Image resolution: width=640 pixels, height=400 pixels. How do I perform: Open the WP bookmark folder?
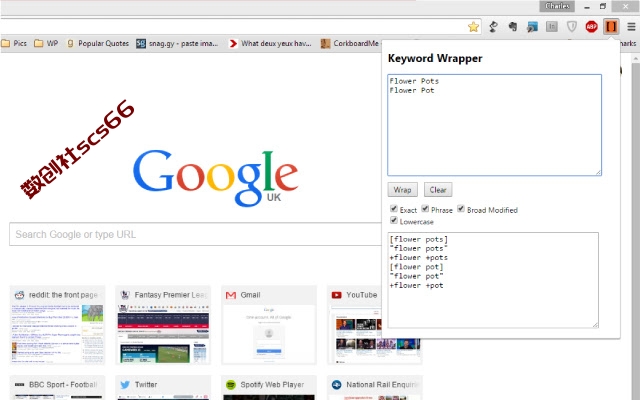coord(46,43)
